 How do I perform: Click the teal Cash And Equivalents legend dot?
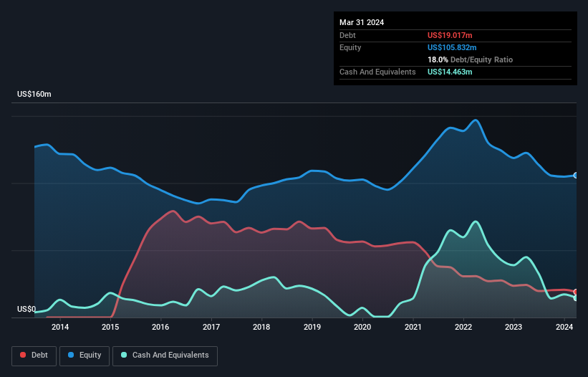124,355
